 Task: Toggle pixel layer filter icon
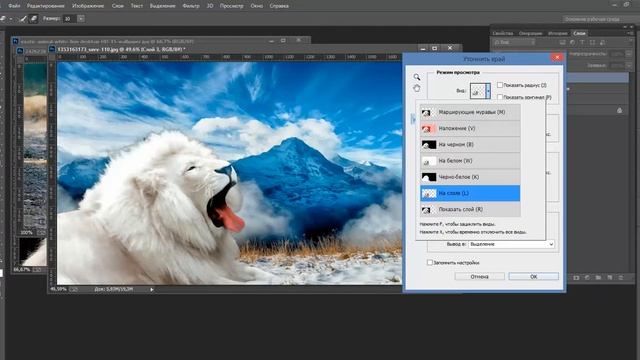click(562, 42)
